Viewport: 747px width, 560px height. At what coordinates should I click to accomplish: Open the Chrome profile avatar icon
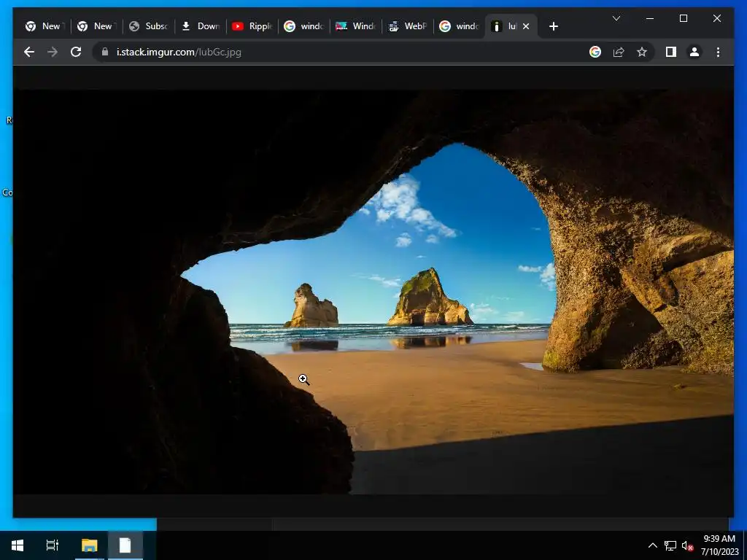pos(694,52)
